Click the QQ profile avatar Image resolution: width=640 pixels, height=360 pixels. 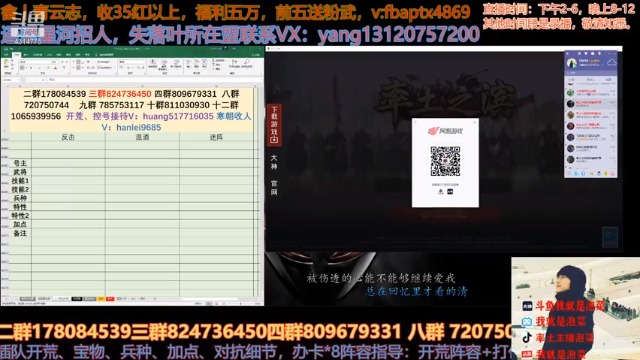572,63
